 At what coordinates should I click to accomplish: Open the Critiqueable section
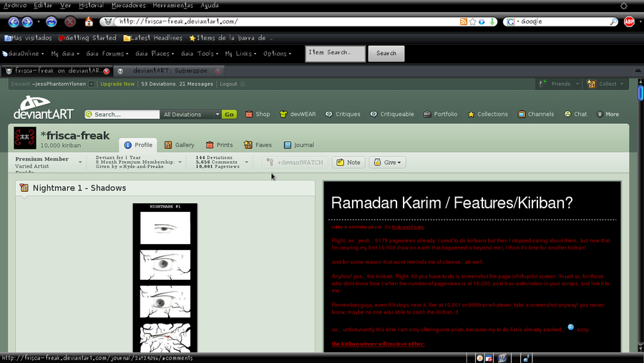click(392, 114)
